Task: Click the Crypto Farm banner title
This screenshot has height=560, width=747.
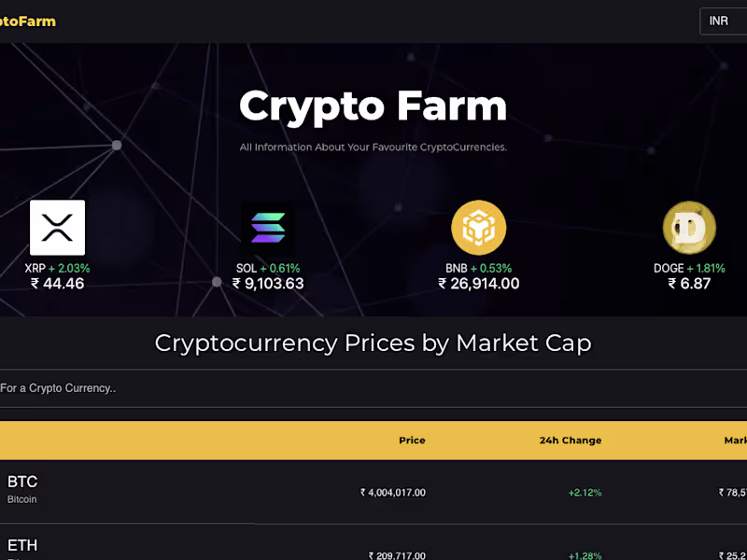Action: [x=373, y=105]
